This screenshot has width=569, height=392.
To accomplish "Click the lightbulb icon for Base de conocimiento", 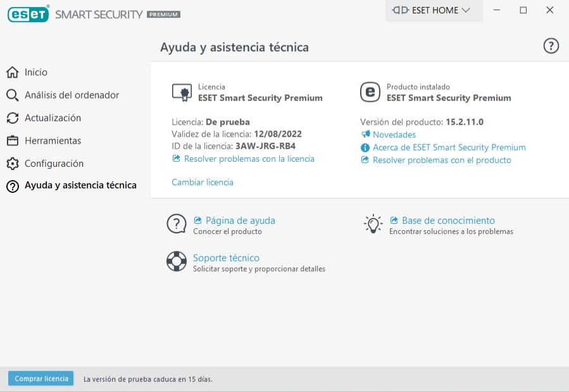I will pos(373,224).
